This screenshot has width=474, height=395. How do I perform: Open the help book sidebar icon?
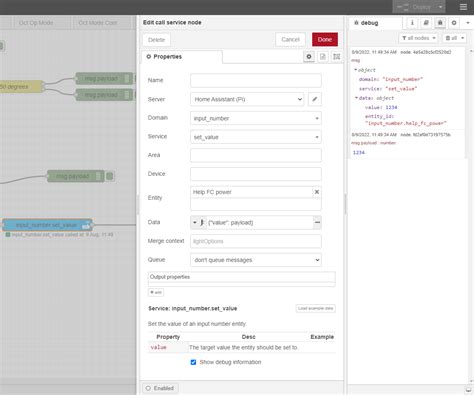(x=426, y=23)
